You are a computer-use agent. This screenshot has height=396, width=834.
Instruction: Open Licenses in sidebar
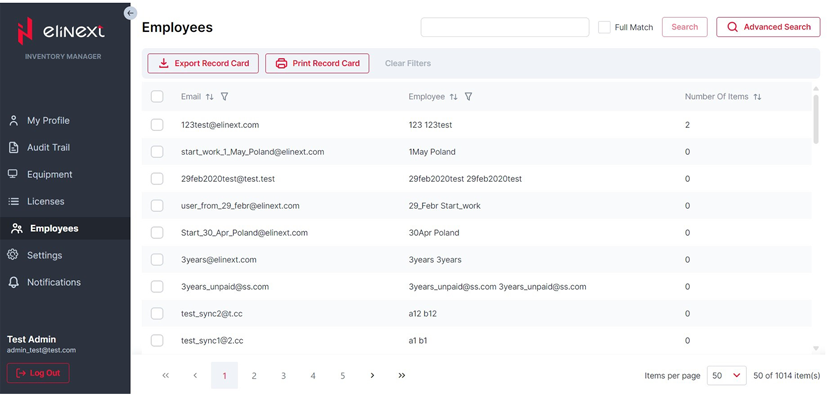coord(46,201)
